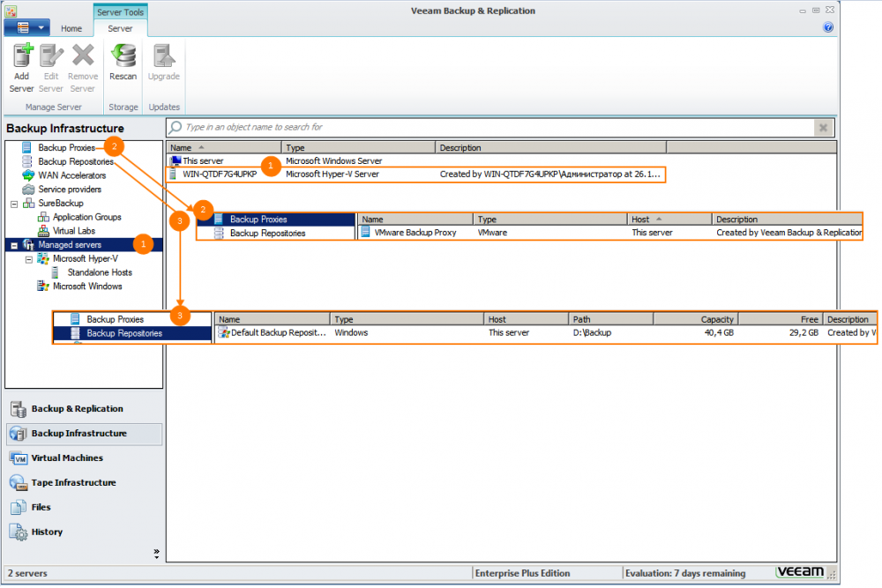
Task: Open the Virtual Machines view
Action: (84, 458)
